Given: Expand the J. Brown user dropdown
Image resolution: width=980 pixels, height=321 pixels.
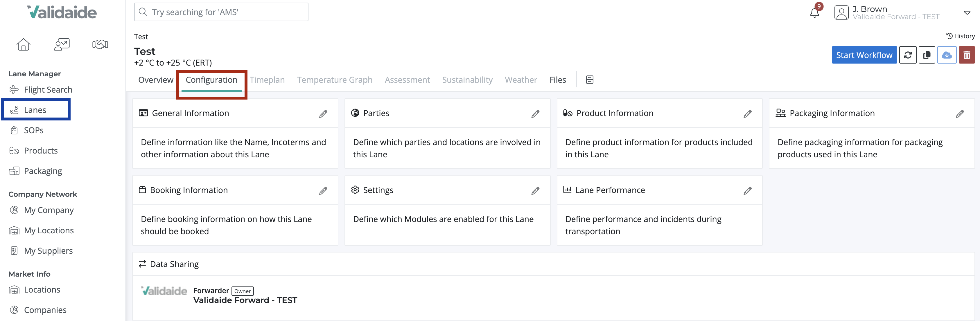Looking at the screenshot, I should 967,12.
